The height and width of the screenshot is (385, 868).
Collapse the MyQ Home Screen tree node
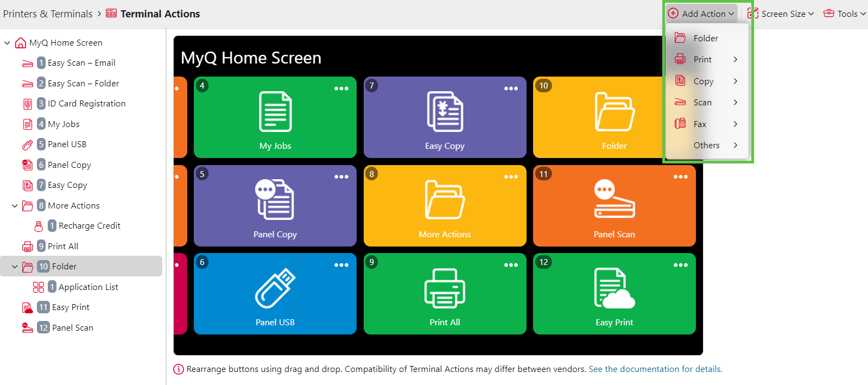tap(7, 43)
